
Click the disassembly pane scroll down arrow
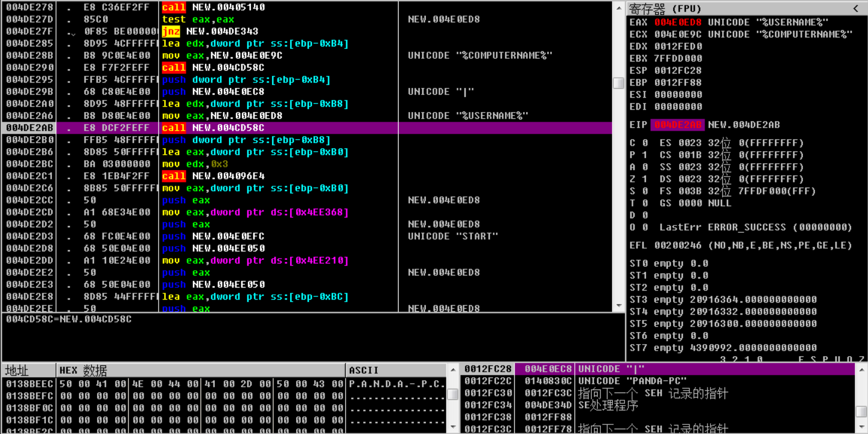point(618,306)
